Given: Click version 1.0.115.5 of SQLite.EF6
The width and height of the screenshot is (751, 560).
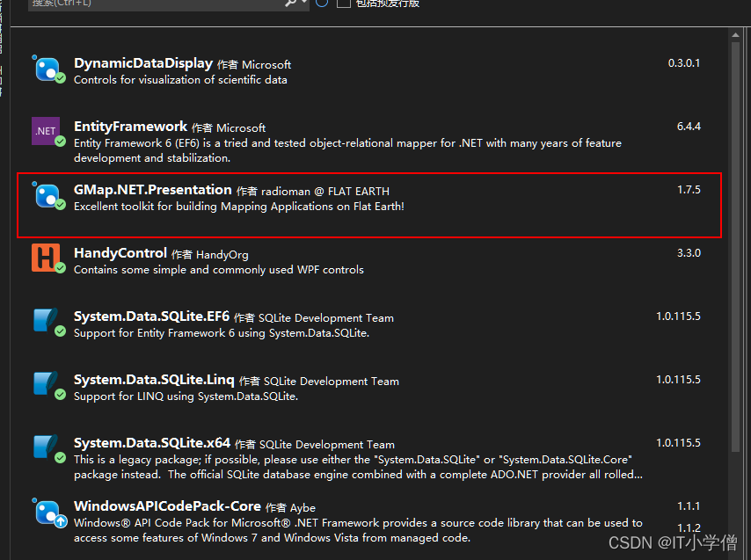Looking at the screenshot, I should click(678, 316).
